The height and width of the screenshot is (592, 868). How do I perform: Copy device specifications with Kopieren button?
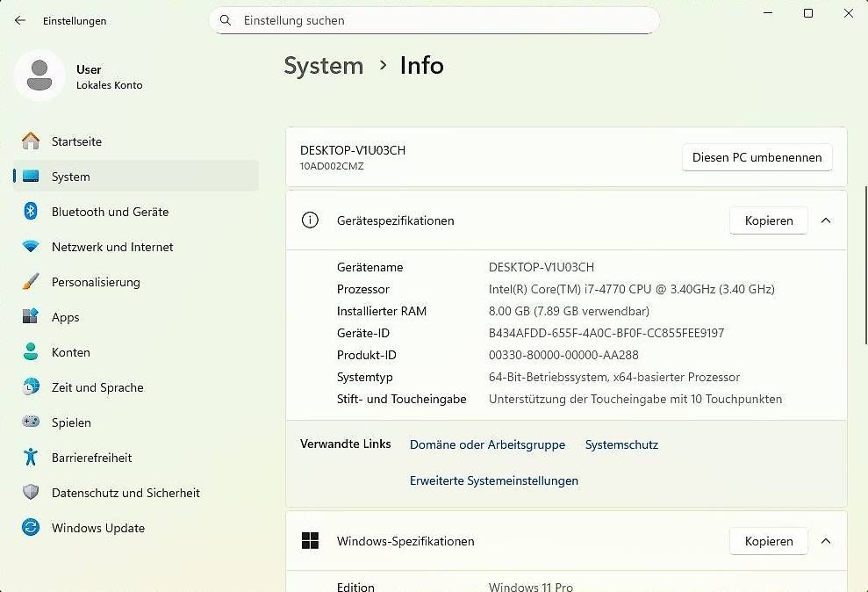(x=768, y=220)
